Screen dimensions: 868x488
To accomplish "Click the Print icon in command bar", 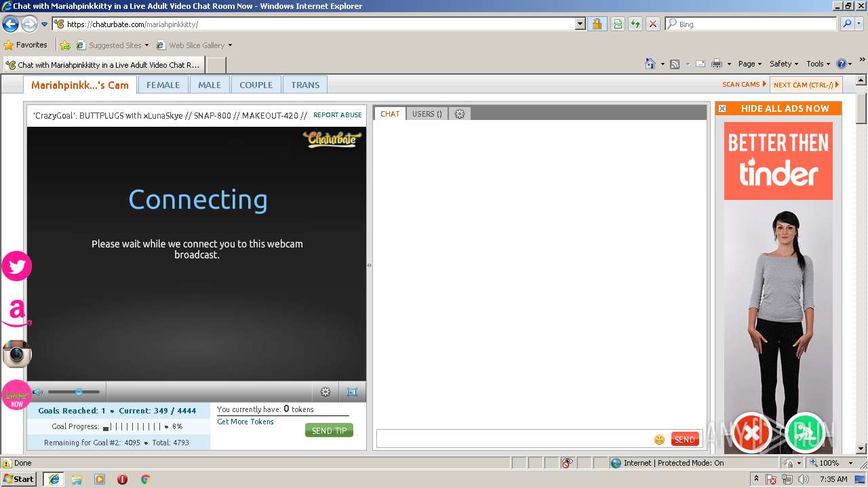I will pyautogui.click(x=717, y=64).
